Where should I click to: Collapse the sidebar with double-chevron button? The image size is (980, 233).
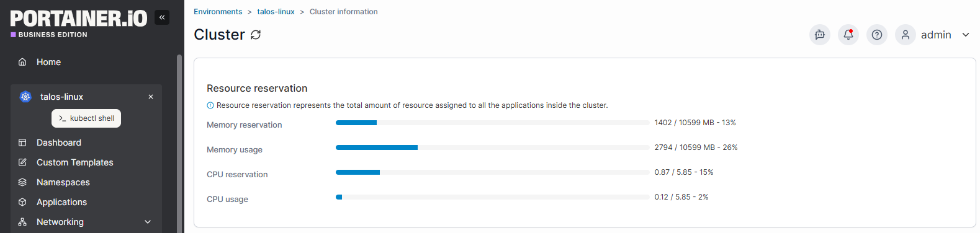click(162, 17)
